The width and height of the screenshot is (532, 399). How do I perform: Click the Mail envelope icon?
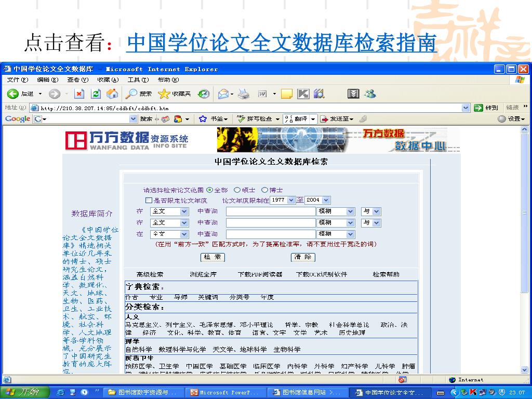[223, 94]
